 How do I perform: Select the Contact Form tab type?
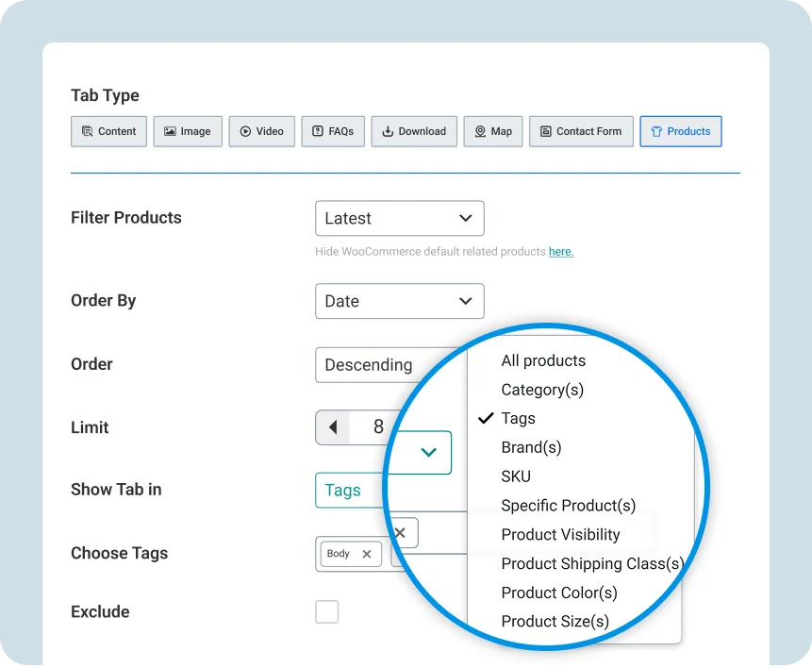(x=580, y=131)
